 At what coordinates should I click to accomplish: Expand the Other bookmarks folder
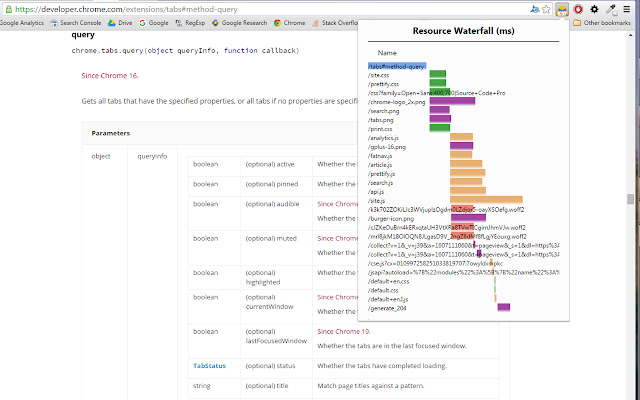(x=603, y=22)
